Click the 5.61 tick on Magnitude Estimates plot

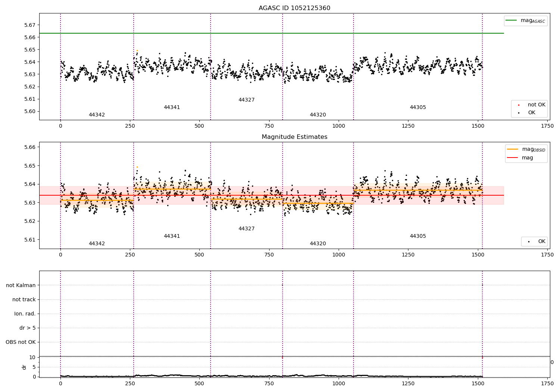point(30,240)
